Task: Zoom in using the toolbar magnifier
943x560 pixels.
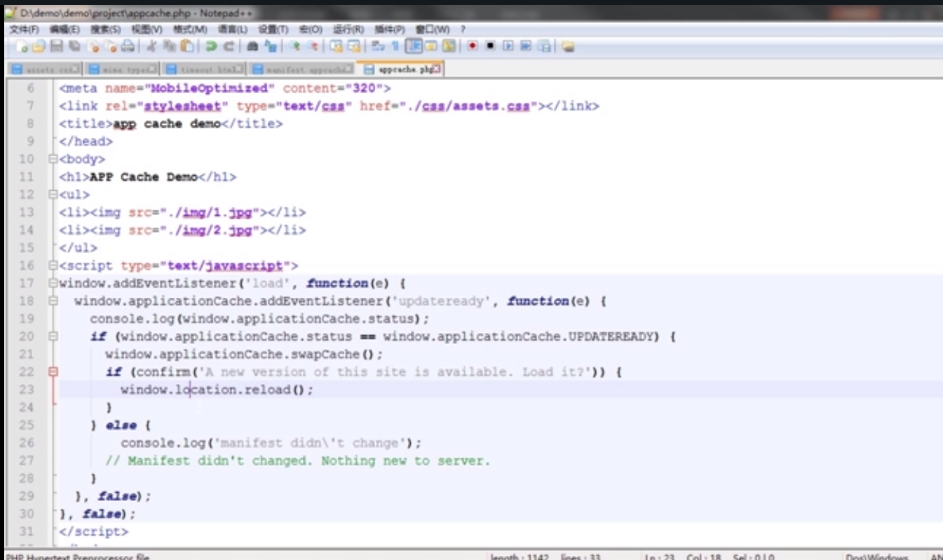Action: click(294, 46)
